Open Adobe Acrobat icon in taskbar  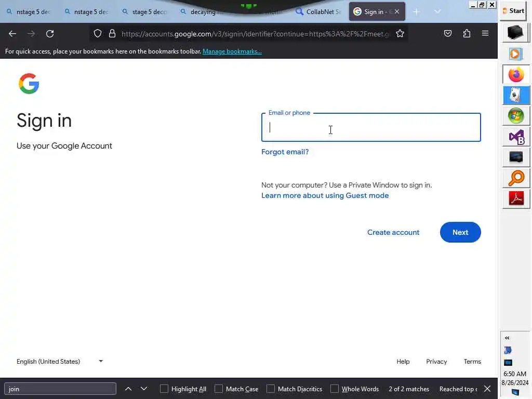tap(516, 199)
